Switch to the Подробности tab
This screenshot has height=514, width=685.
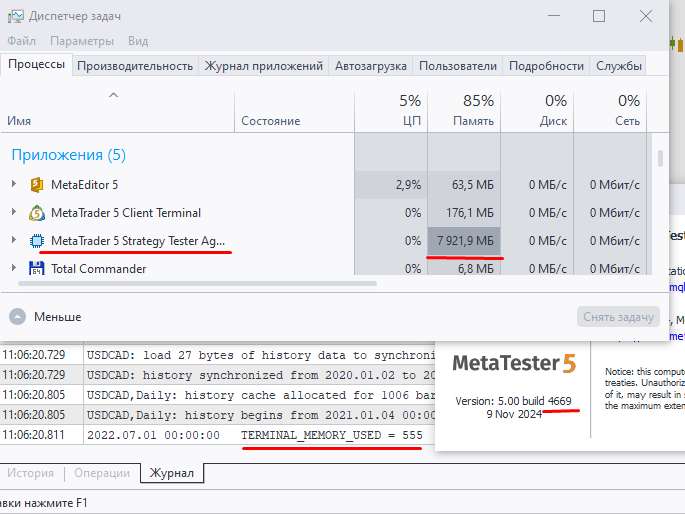546,66
